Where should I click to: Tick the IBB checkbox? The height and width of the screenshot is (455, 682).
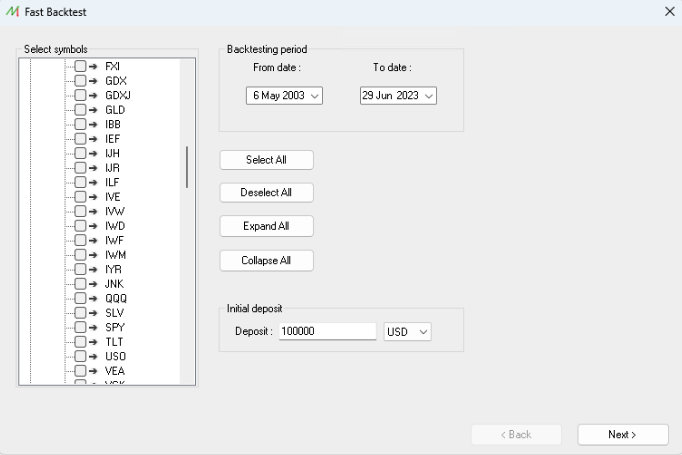pos(80,124)
